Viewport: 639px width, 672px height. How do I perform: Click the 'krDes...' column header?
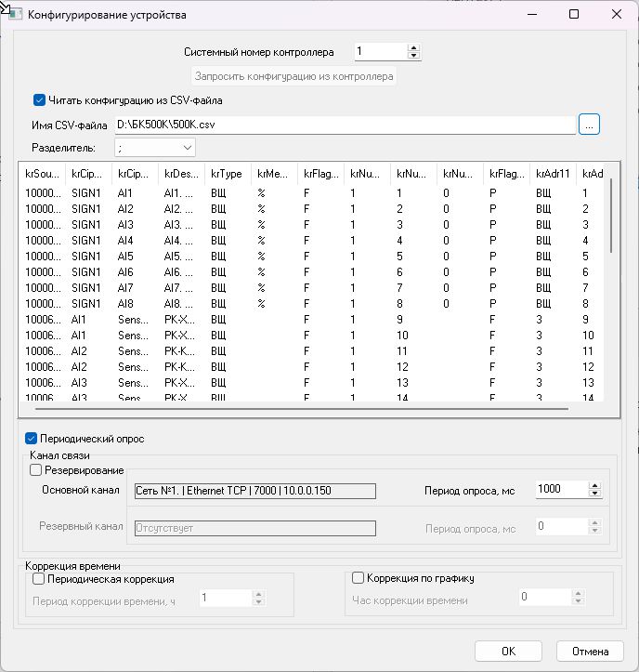(181, 174)
